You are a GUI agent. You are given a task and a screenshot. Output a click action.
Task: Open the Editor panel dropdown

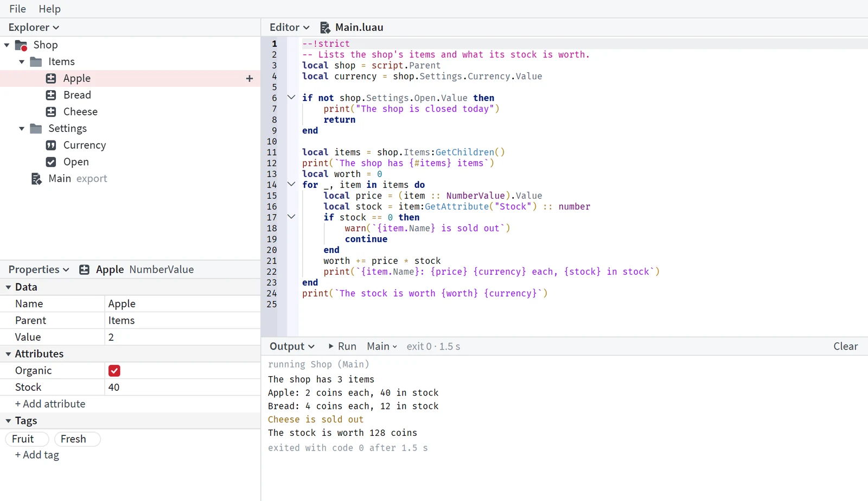tap(290, 28)
